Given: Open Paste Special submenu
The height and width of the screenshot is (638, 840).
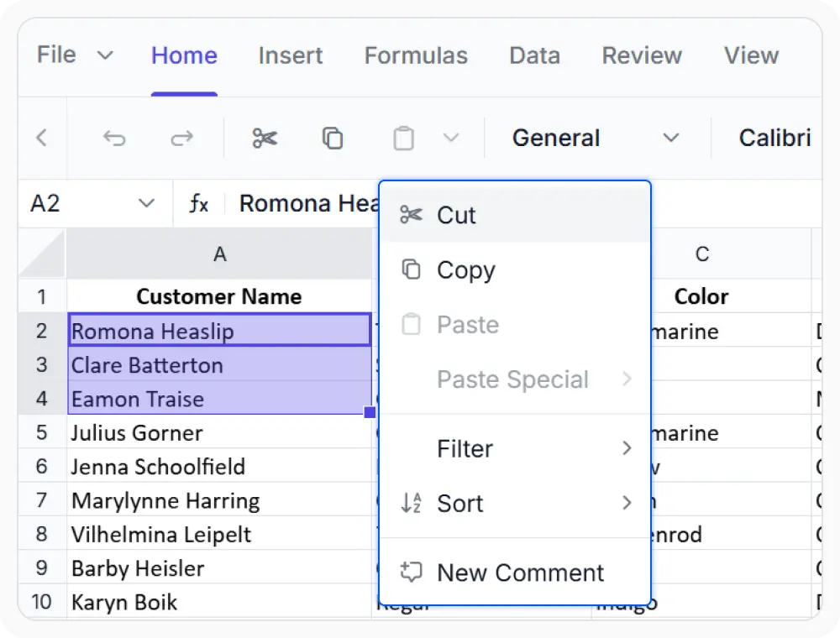Looking at the screenshot, I should point(515,379).
